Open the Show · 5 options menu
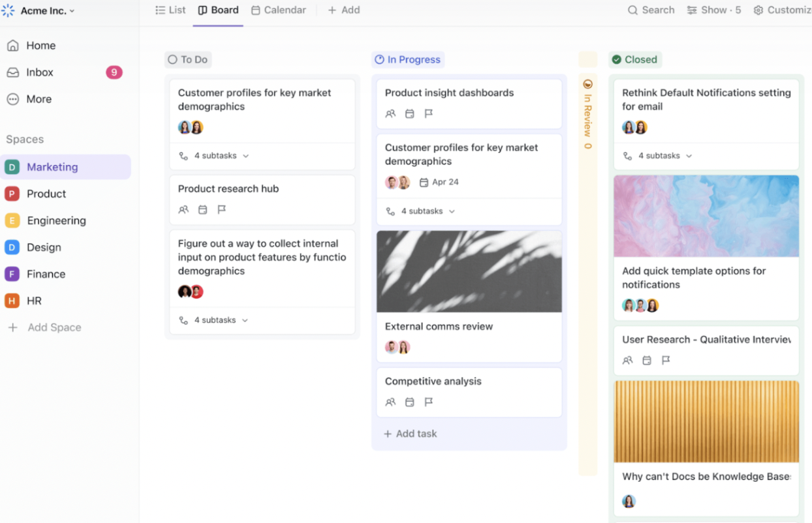The height and width of the screenshot is (523, 812). [x=714, y=10]
